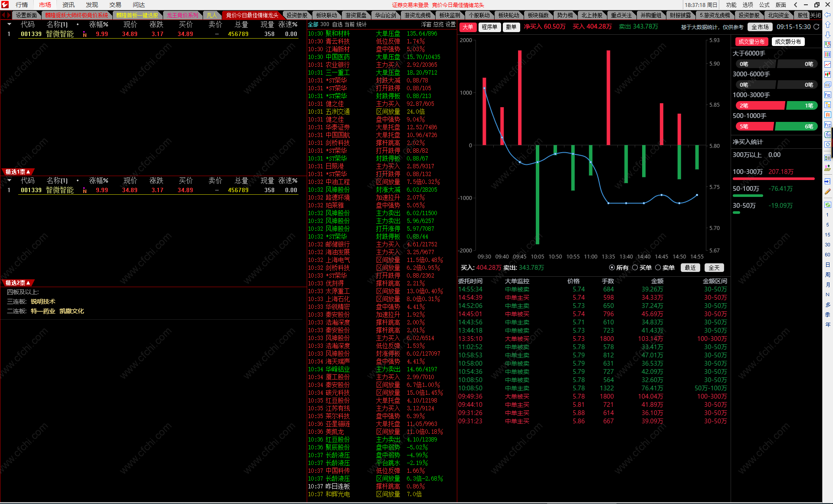Open the line trend chart sidebar icon

(828, 65)
